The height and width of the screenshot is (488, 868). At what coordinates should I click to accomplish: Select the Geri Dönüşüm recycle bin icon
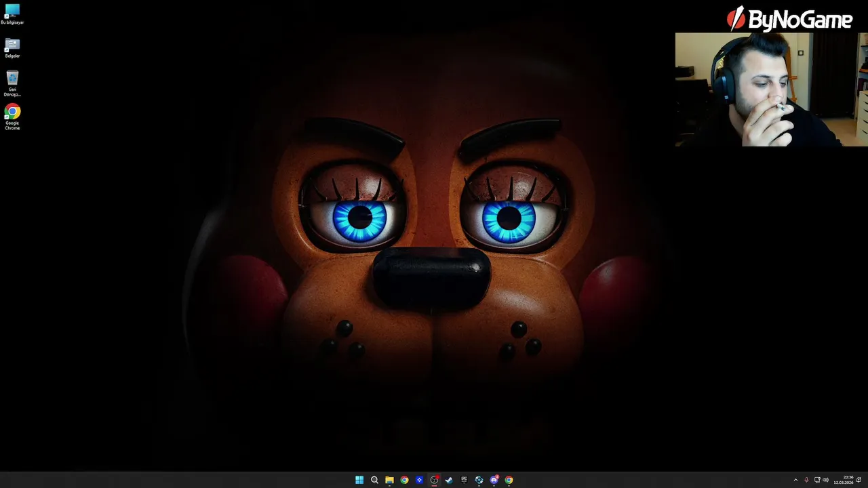click(x=12, y=84)
